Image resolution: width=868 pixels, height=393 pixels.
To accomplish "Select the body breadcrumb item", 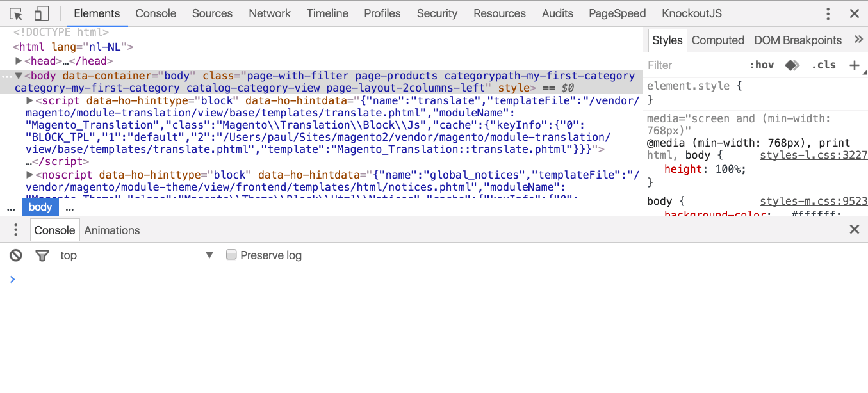I will click(x=40, y=207).
